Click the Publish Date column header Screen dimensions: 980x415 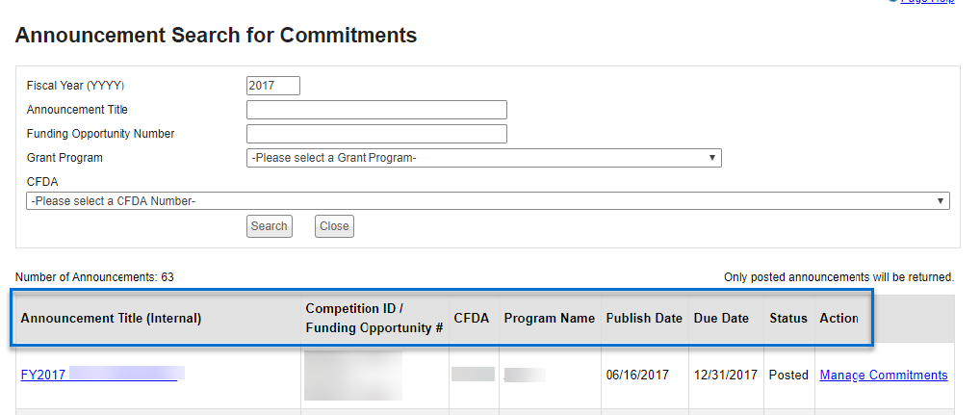pos(643,318)
